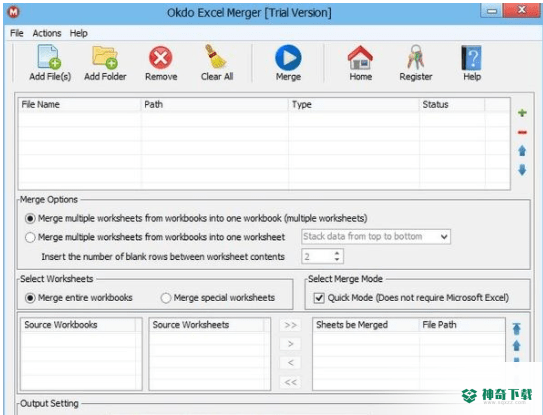The image size is (543, 415).
Task: Select merge into one workbook option
Action: tap(30, 219)
